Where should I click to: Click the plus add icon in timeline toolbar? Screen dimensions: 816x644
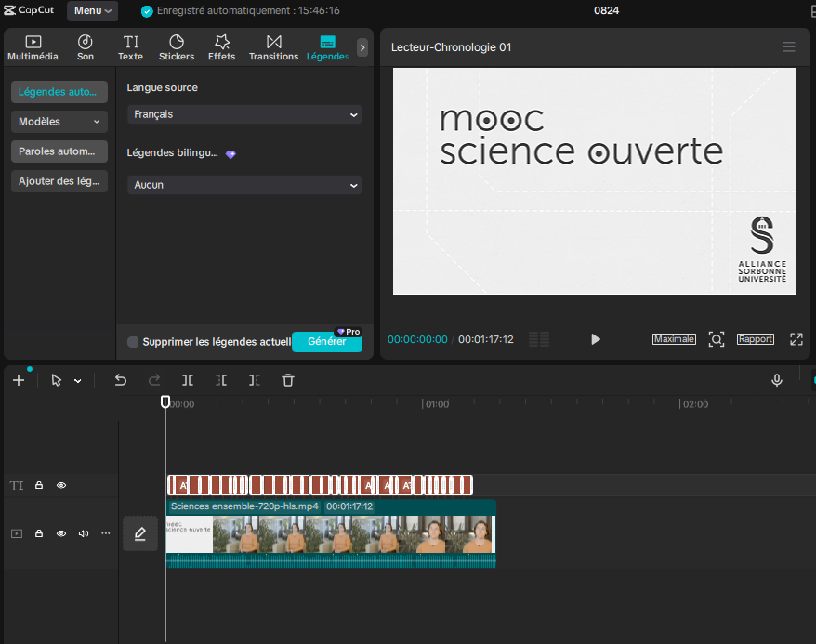[x=19, y=380]
